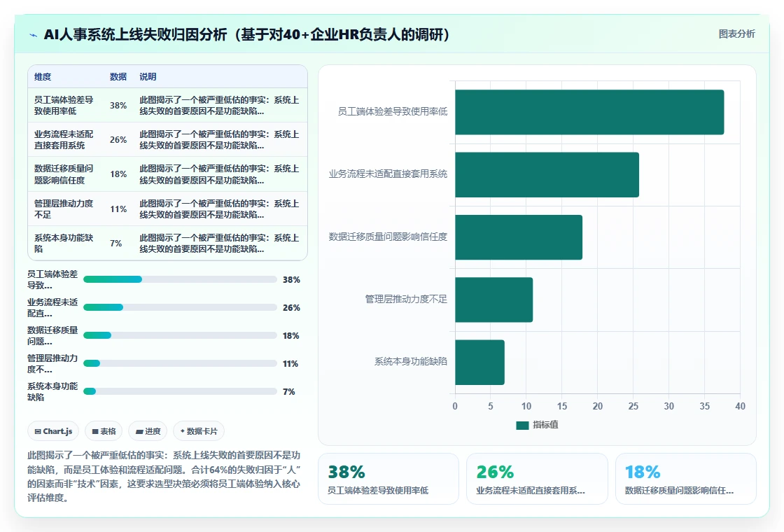Click the lightning icon beside the title
This screenshot has height=532, width=784.
34,35
